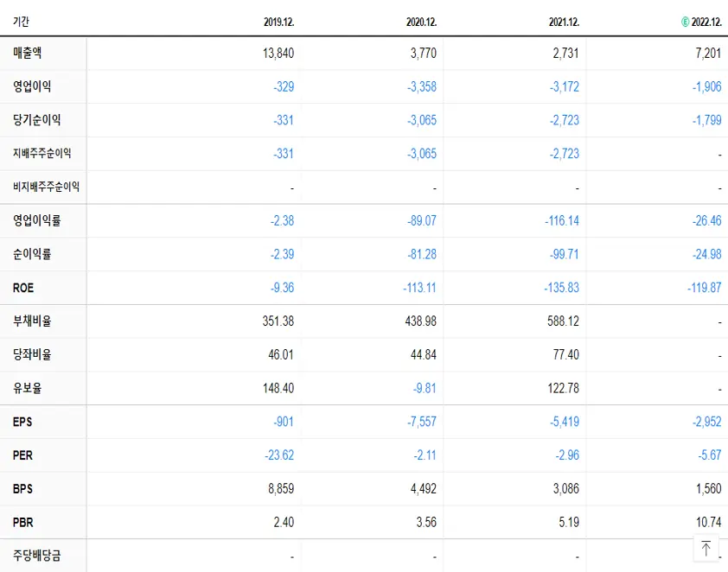The height and width of the screenshot is (572, 728).
Task: Click the -116.14 operating margin value
Action: (x=562, y=221)
